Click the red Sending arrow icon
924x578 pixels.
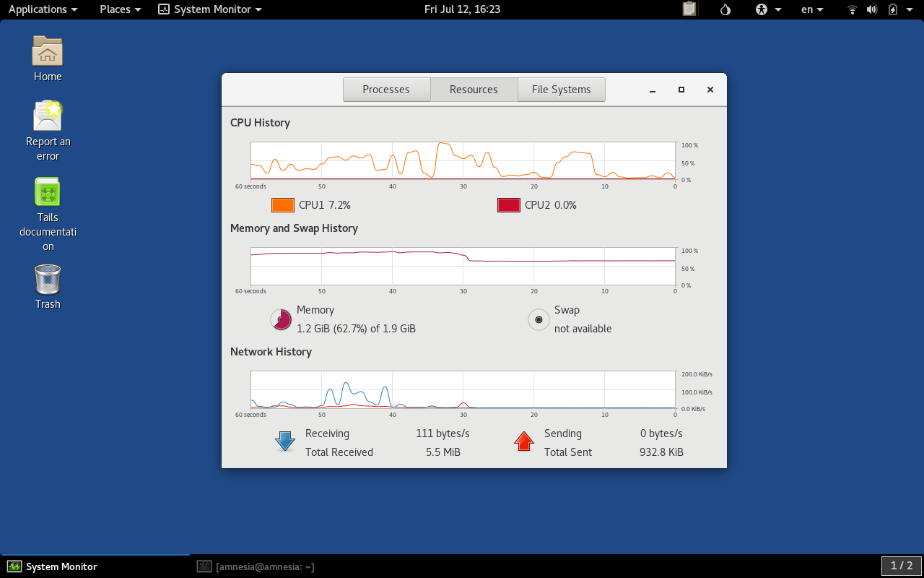(x=524, y=441)
